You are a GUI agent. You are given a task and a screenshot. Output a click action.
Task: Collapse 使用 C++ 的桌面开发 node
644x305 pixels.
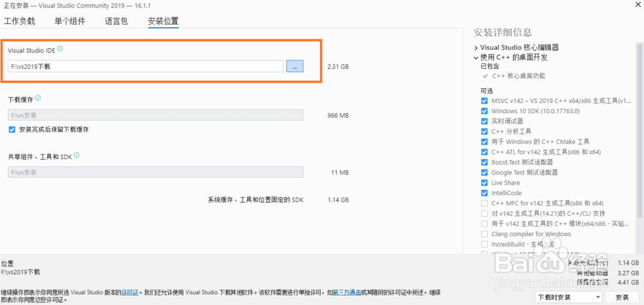pyautogui.click(x=476, y=57)
